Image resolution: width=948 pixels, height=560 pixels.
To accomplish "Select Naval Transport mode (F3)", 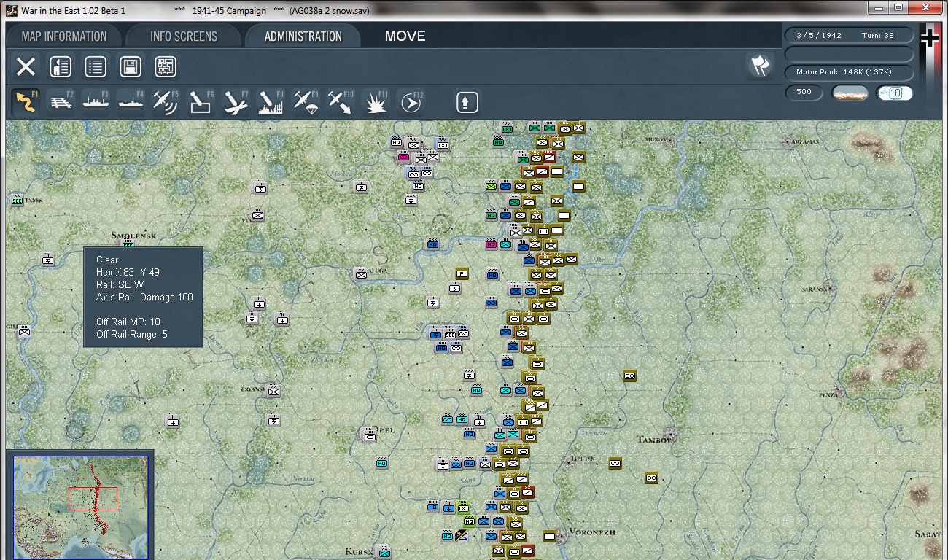I will pyautogui.click(x=96, y=102).
